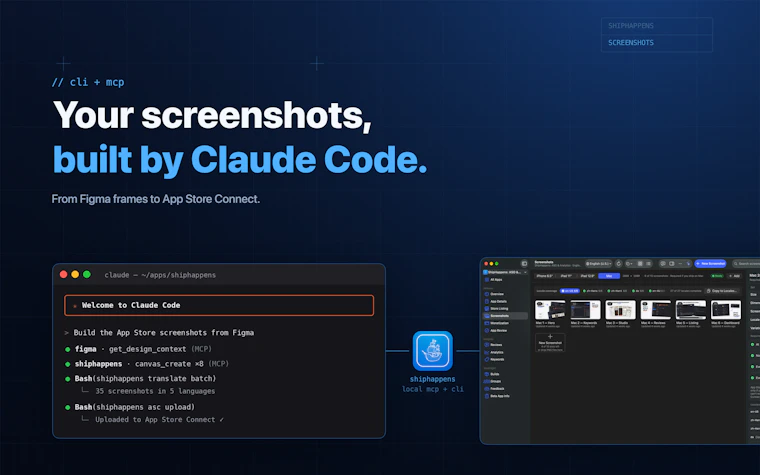Screen dimensions: 760x475
Task: Select the en-US locale coverage chip
Action: (x=570, y=291)
